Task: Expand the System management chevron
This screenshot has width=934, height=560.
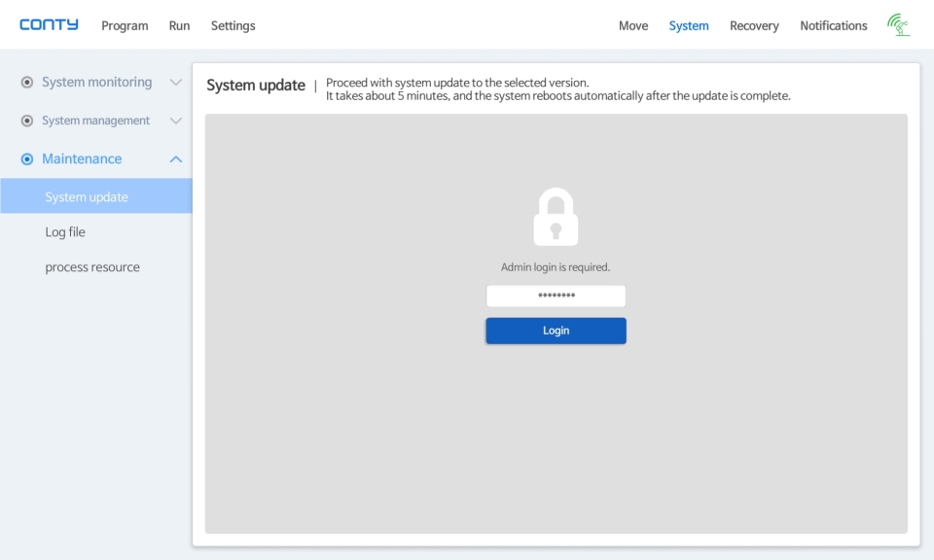Action: point(176,121)
